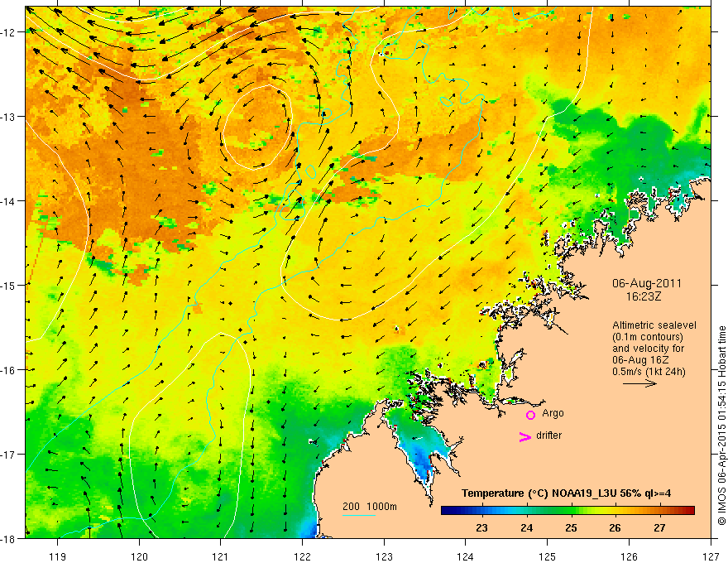Click the 'Altimetric sealevel' legend text

(654, 325)
